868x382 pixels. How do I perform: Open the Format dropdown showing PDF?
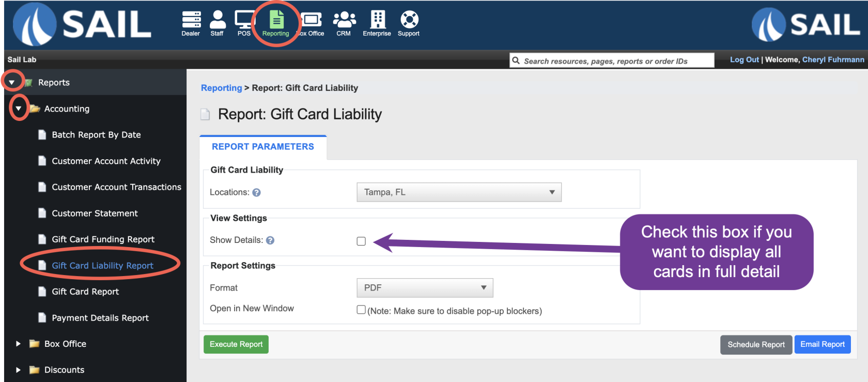pyautogui.click(x=425, y=288)
